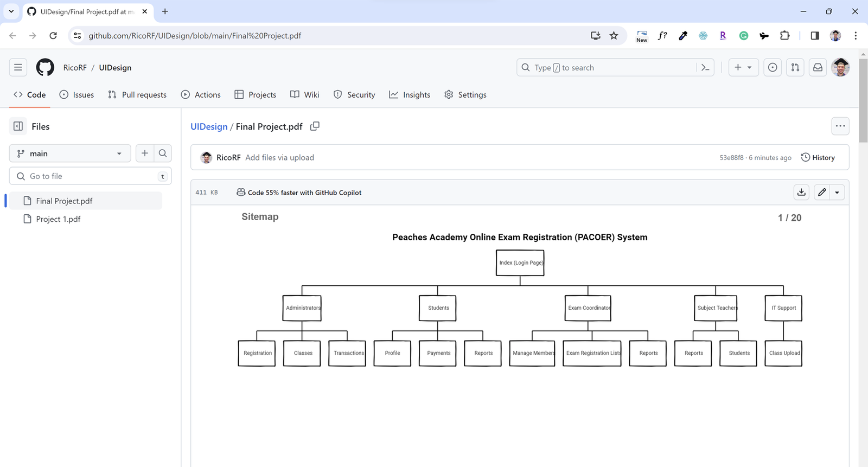The image size is (868, 467).
Task: Collapse the Files side panel
Action: click(x=18, y=126)
